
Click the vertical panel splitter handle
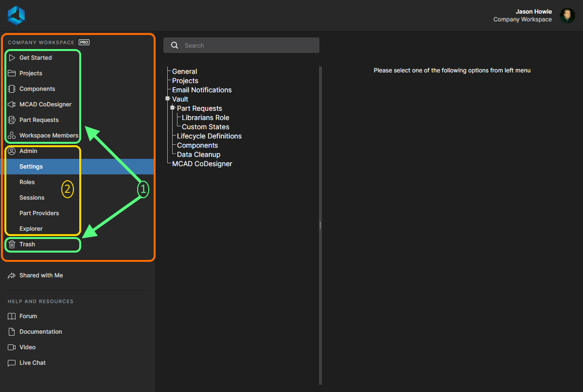click(320, 225)
